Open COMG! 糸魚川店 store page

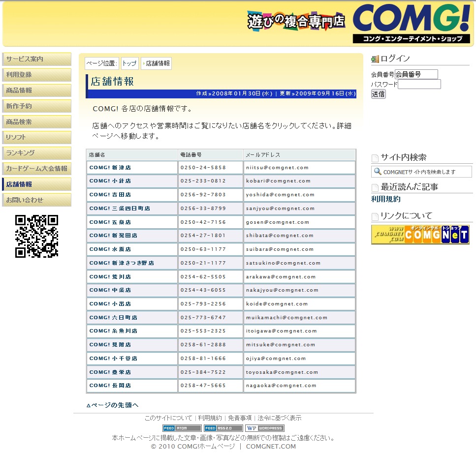(113, 331)
